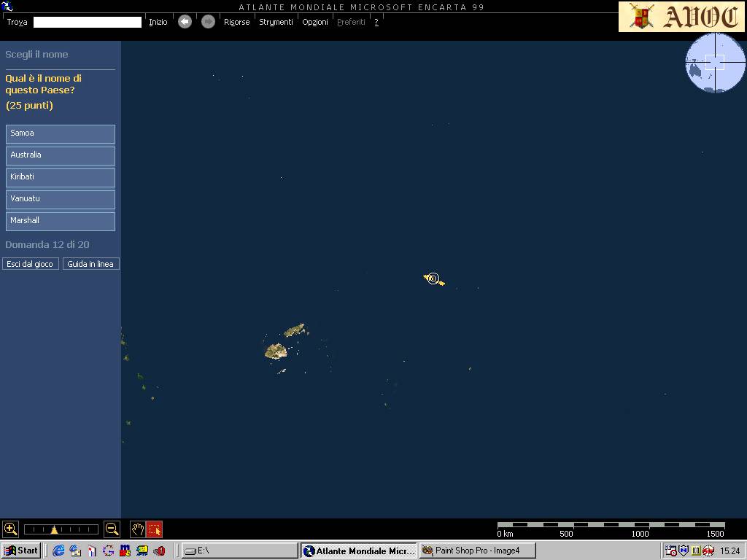The width and height of the screenshot is (747, 560).
Task: Click the 15.24 system clock
Action: click(729, 551)
